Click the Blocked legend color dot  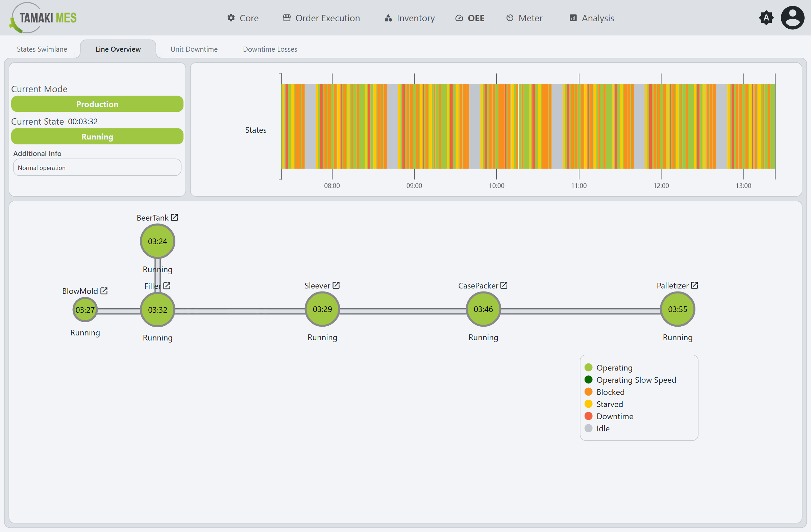(x=589, y=392)
